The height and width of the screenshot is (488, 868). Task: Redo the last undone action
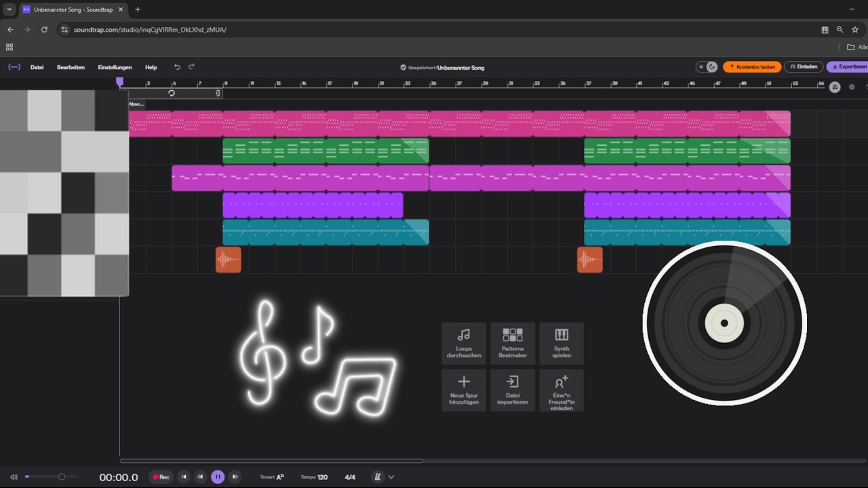point(192,67)
